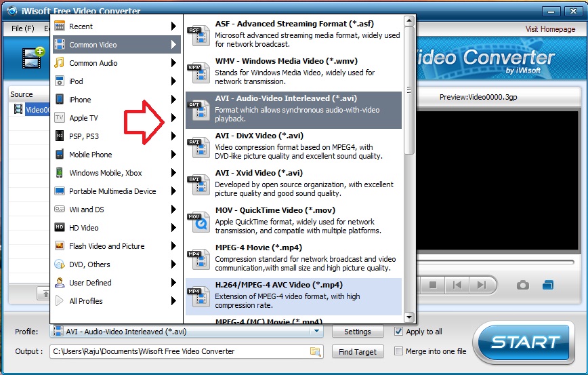Screen dimensions: 588x375
Task: Click the MPEG-4 Movie file icon
Action: click(x=198, y=260)
